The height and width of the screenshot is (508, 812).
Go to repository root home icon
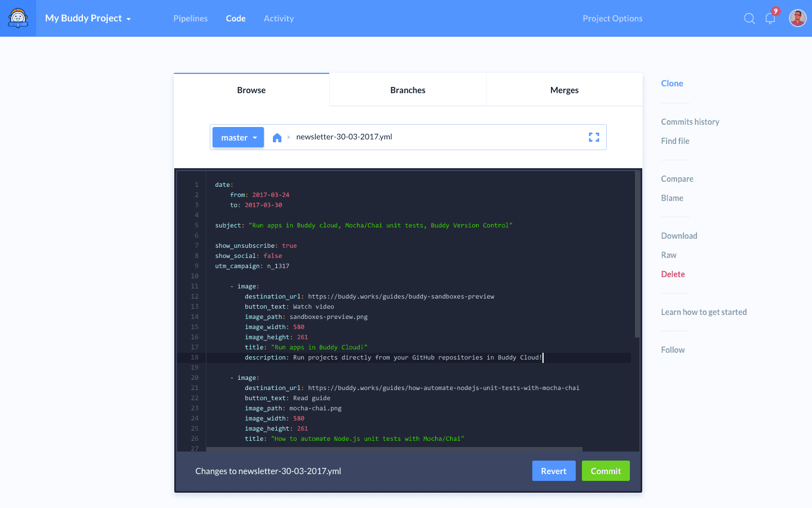(x=277, y=137)
